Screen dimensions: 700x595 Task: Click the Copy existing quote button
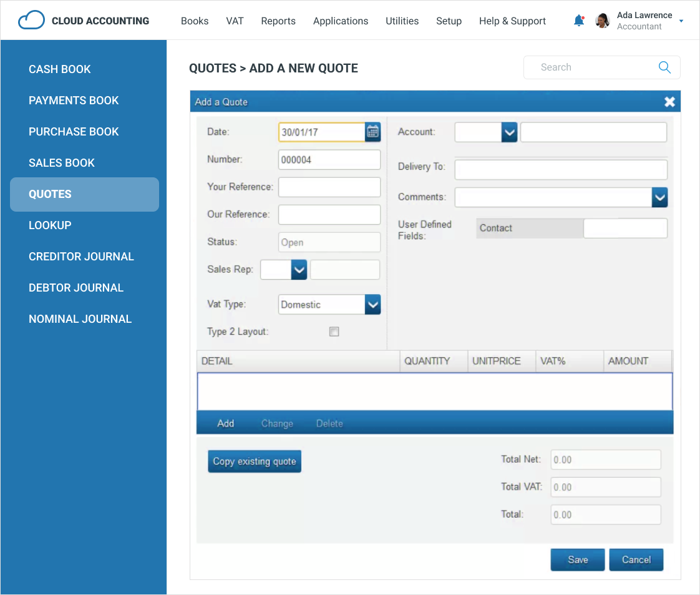(x=255, y=461)
